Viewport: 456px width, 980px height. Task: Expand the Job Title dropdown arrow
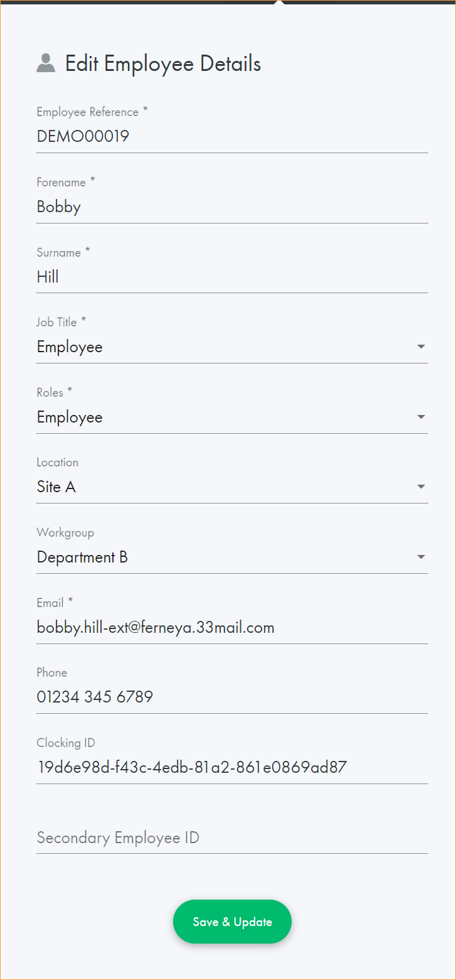tap(421, 347)
